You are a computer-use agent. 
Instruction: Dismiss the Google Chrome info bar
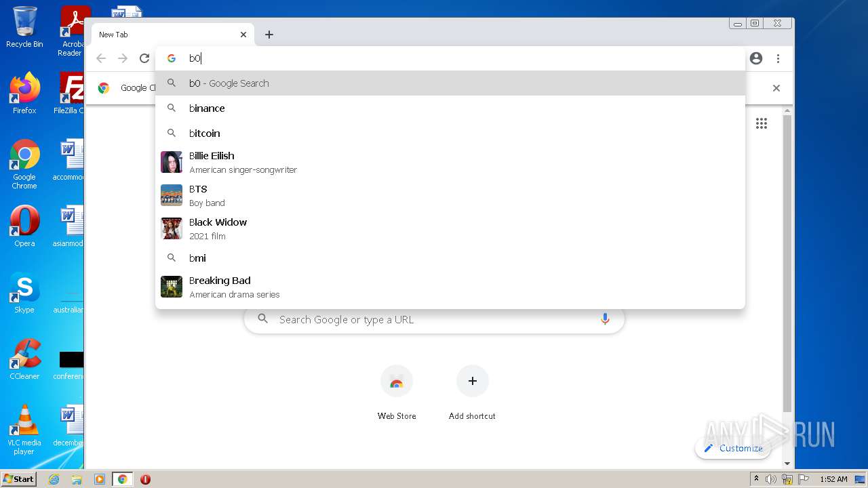[x=776, y=88]
